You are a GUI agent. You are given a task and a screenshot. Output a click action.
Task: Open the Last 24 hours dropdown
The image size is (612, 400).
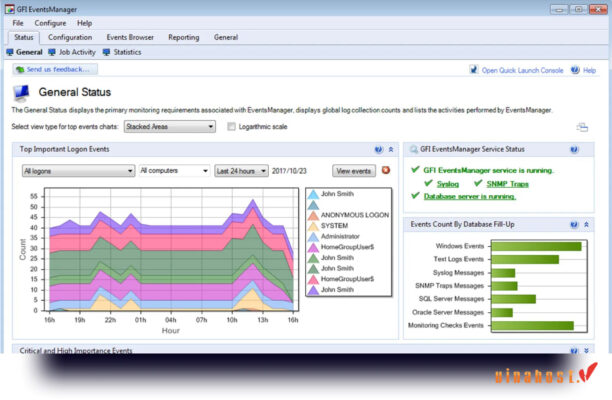tap(241, 171)
